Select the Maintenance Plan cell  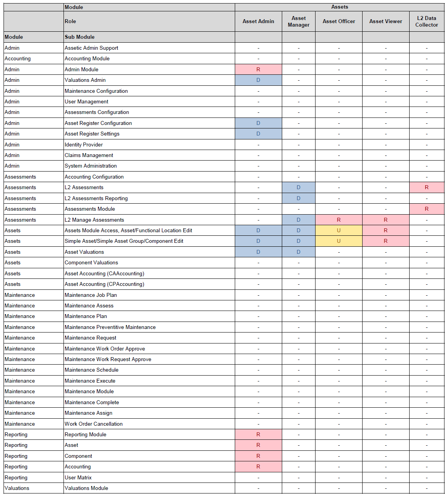click(149, 316)
